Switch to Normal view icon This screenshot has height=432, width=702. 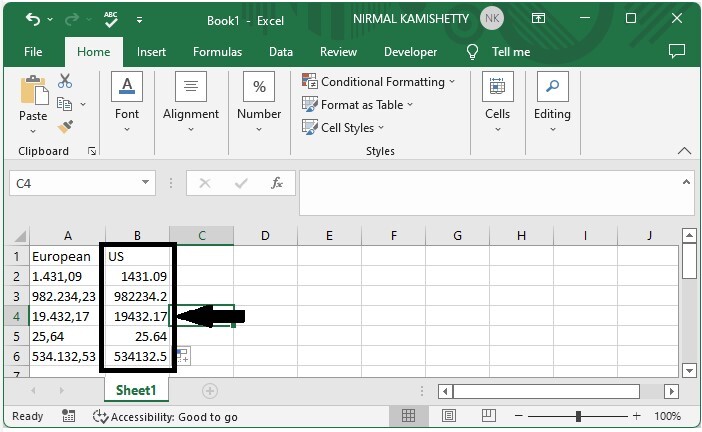pos(408,416)
